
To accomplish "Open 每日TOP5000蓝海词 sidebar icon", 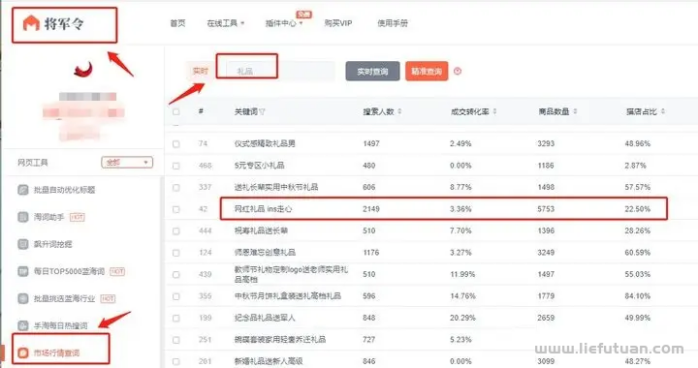I will 23,271.
